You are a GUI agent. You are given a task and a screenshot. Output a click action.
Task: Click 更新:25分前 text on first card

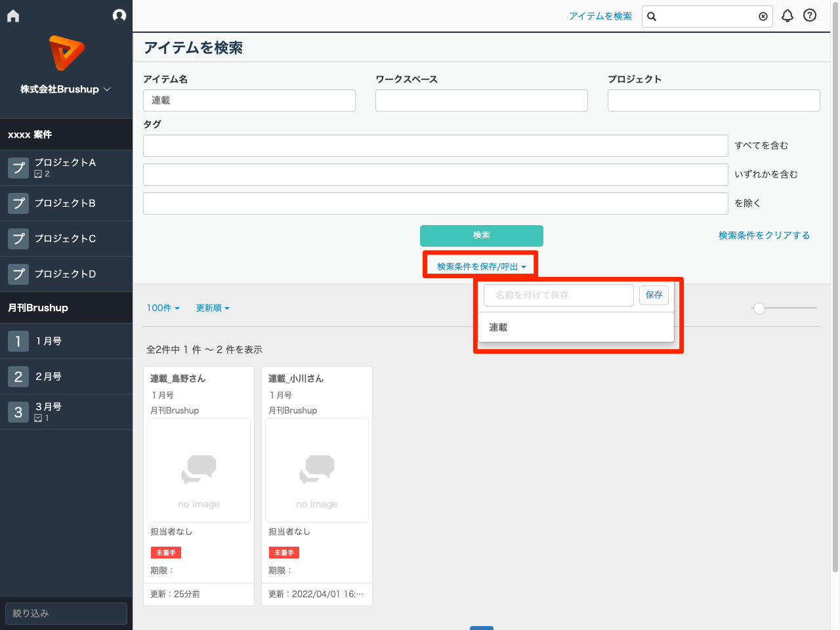pos(175,594)
